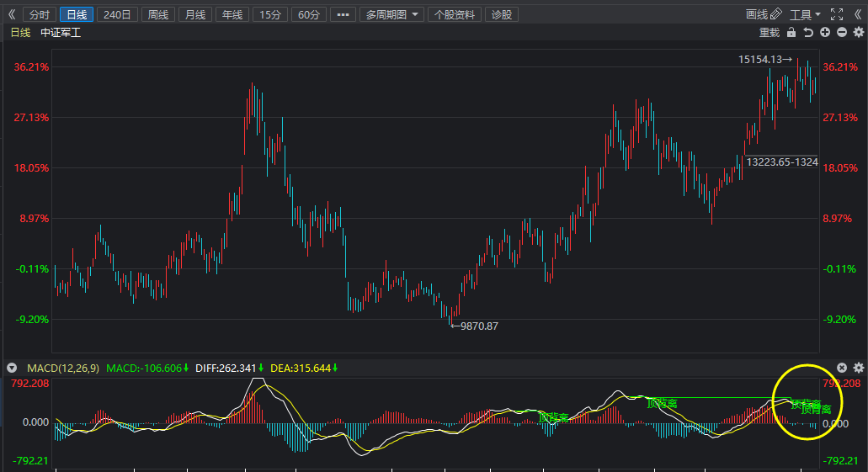This screenshot has height=472, width=868.
Task: Click the 792.208 MACD upper bound on left
Action: pyautogui.click(x=30, y=383)
